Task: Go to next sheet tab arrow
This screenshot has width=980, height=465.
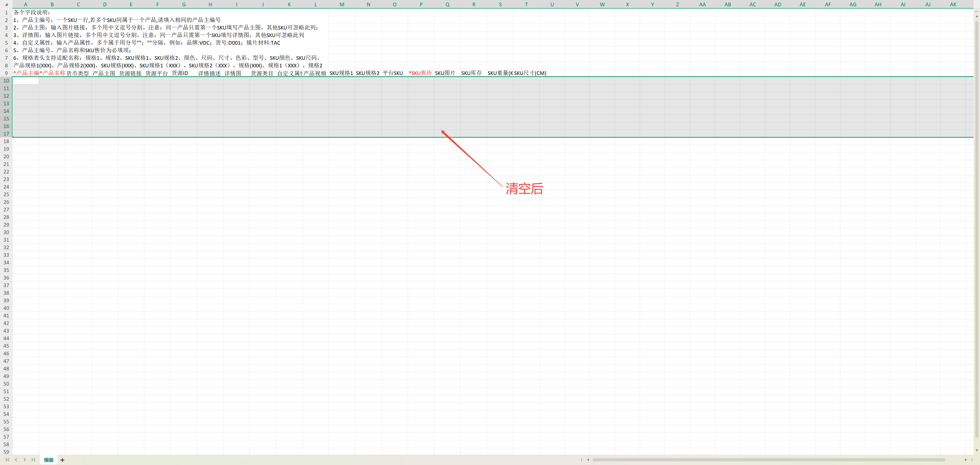Action: click(x=25, y=460)
